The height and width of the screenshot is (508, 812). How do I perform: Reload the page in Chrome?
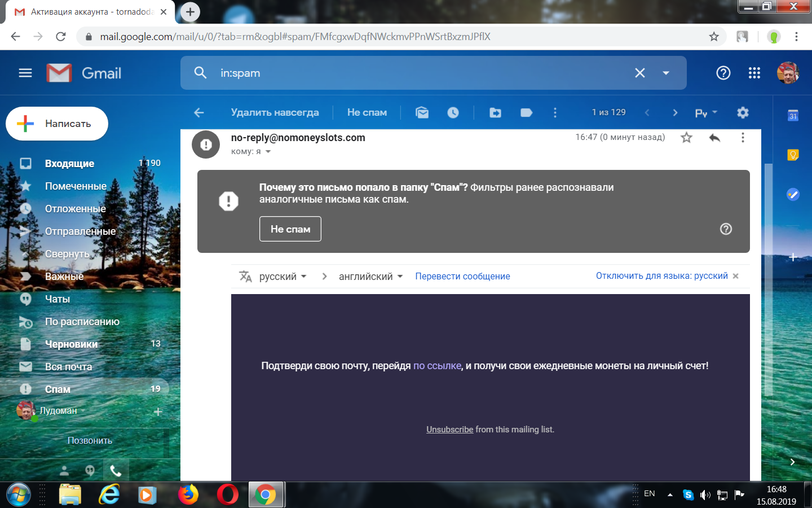(x=61, y=37)
